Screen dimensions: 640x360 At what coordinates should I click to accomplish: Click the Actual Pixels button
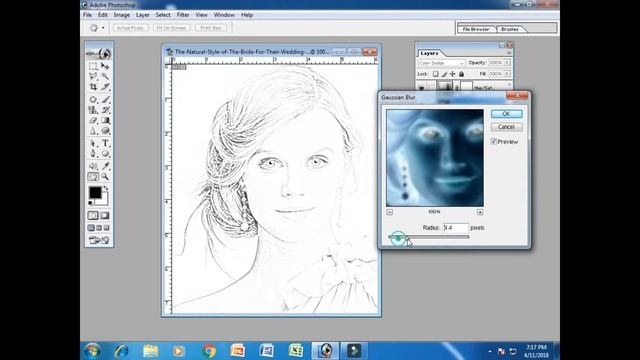130,28
